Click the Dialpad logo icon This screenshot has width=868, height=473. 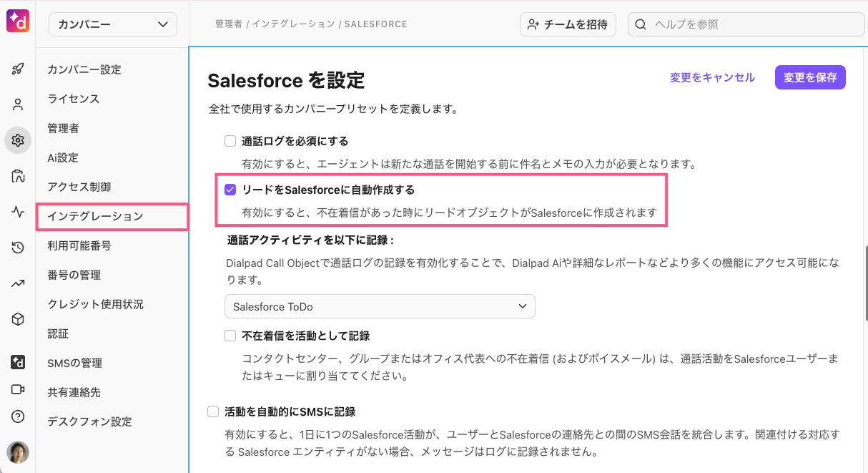point(18,21)
